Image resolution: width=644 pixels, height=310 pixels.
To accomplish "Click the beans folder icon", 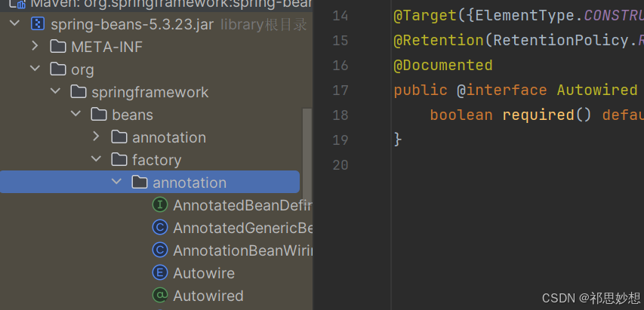I will coord(99,114).
